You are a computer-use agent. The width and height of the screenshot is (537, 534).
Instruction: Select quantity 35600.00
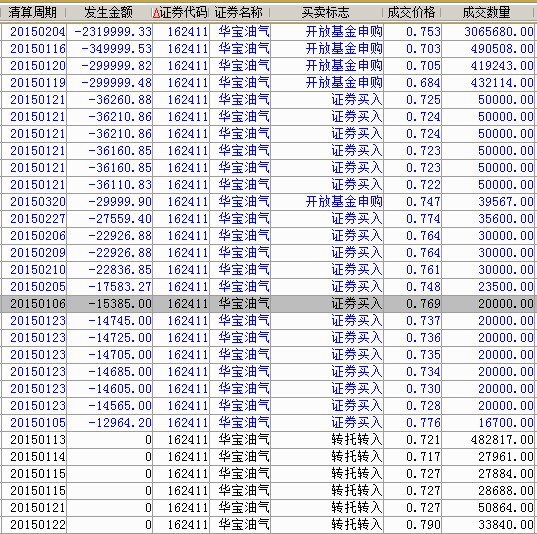tap(506, 219)
